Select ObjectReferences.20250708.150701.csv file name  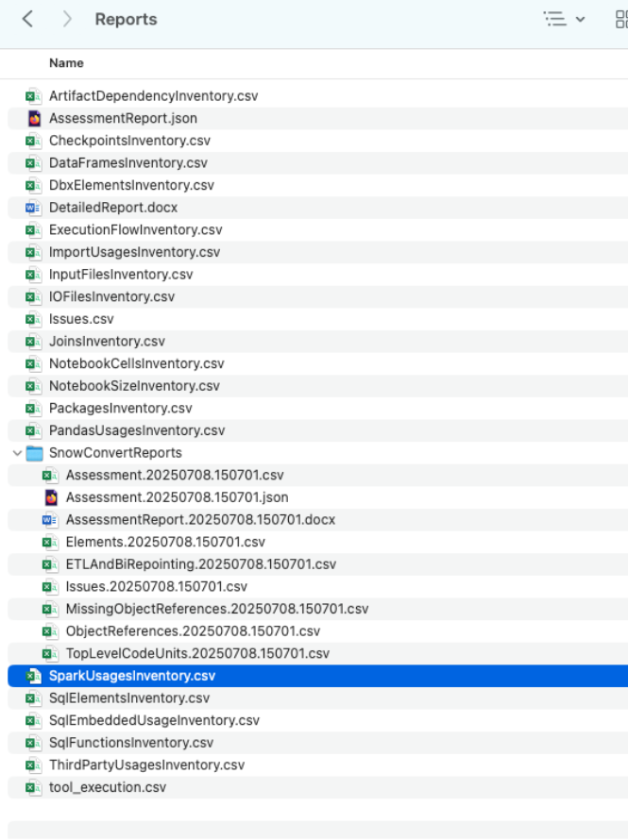(193, 632)
